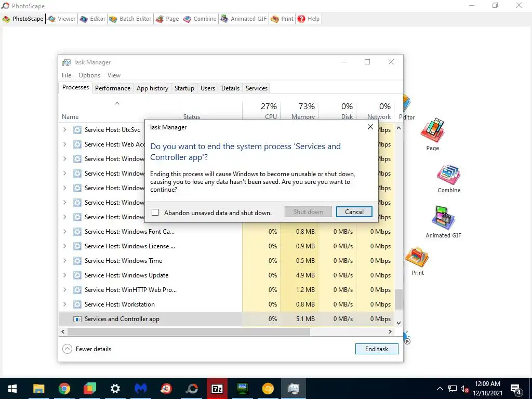Click the Services and Controller app icon
The width and height of the screenshot is (532, 399).
(77, 319)
